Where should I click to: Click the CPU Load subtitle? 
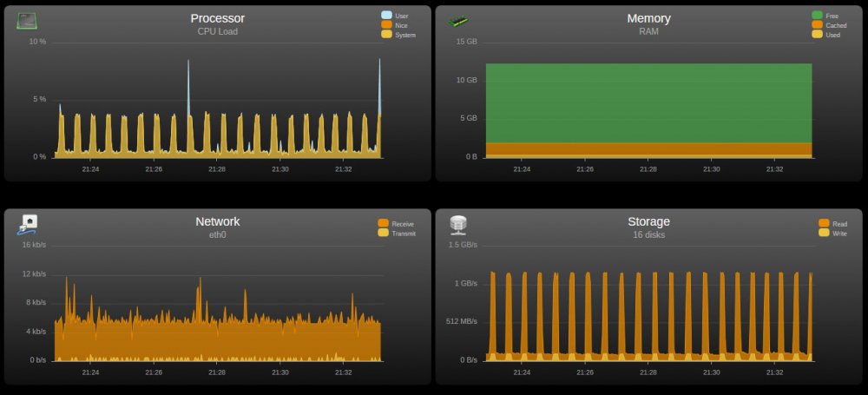218,31
